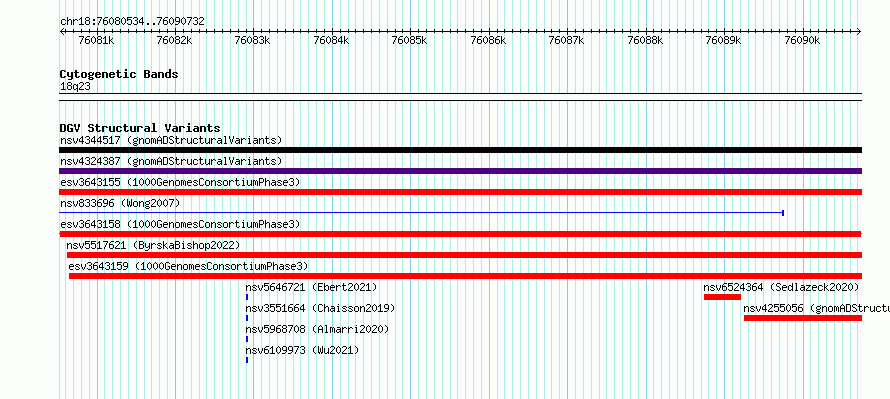This screenshot has width=890, height=399.
Task: Click the DGV Structural Variants track title
Action: click(140, 128)
